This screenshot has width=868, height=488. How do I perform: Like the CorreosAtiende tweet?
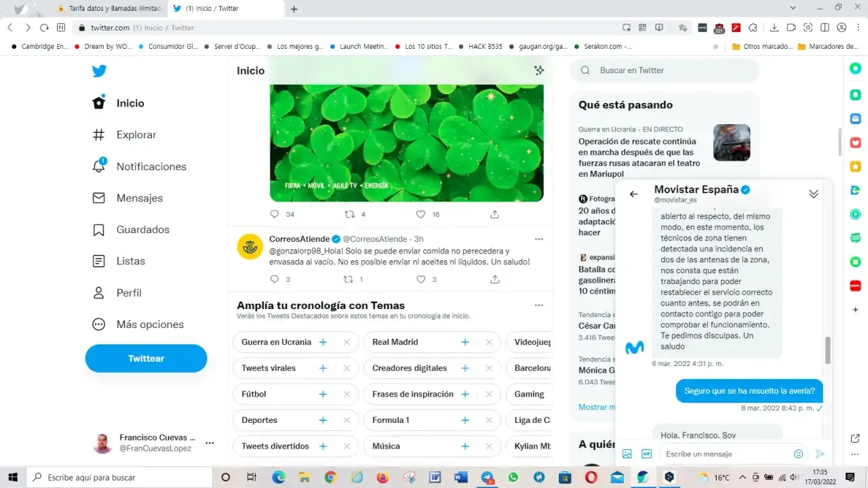point(420,279)
